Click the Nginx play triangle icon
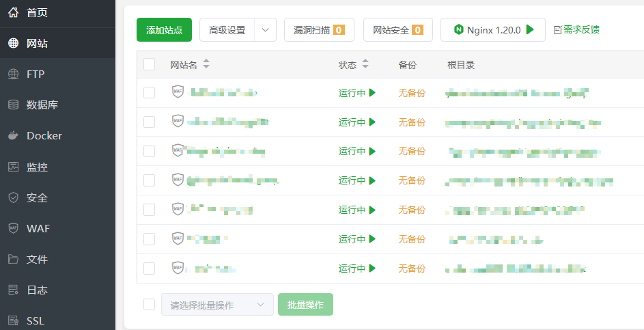 (530, 30)
